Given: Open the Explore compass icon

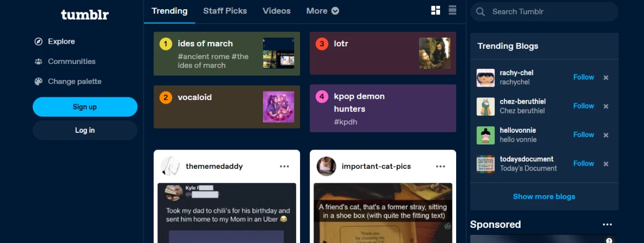Looking at the screenshot, I should 39,41.
